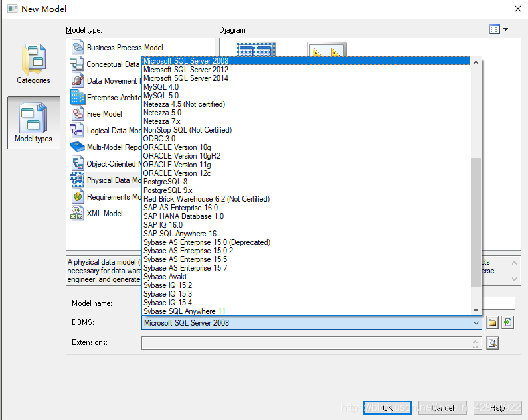528x420 pixels.
Task: Pick Sybase AS Enterprise 15.0.2
Action: (x=306, y=251)
